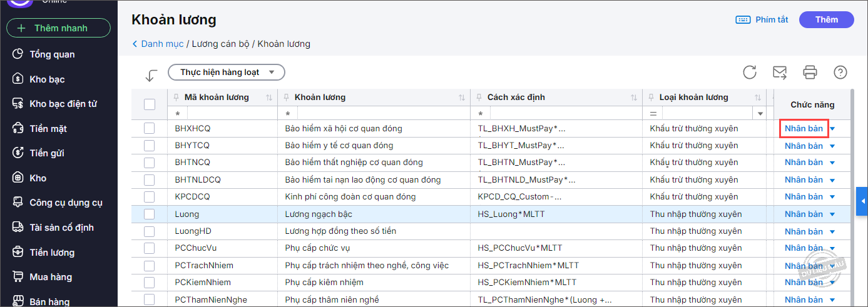
Task: Click Nhân bản link for BHXHCQ row
Action: (x=804, y=128)
